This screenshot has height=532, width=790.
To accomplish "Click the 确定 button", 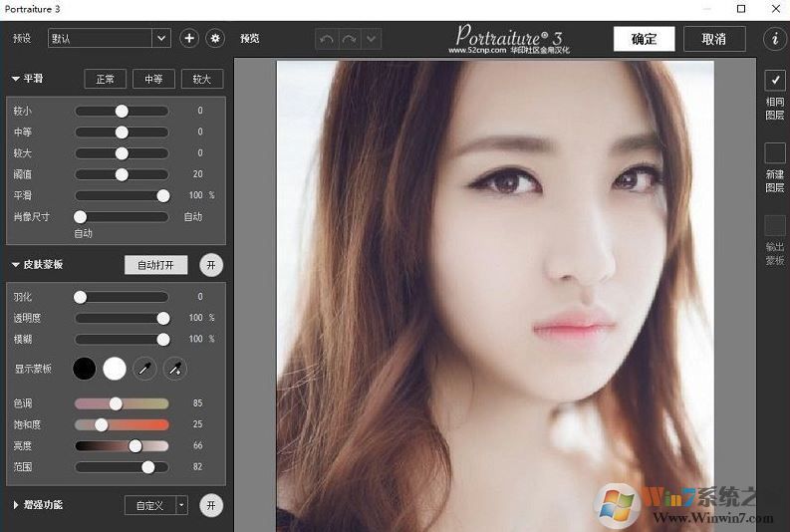I will pos(644,39).
